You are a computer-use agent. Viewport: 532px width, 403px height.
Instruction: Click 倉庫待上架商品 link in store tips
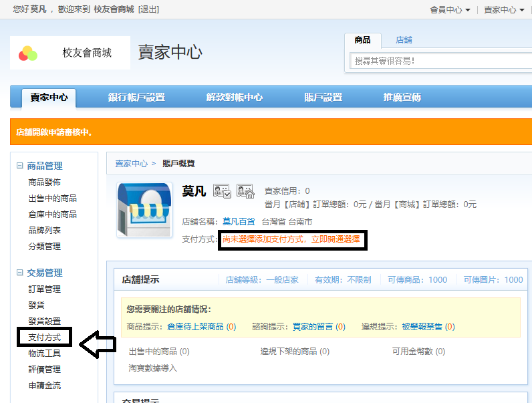click(195, 327)
